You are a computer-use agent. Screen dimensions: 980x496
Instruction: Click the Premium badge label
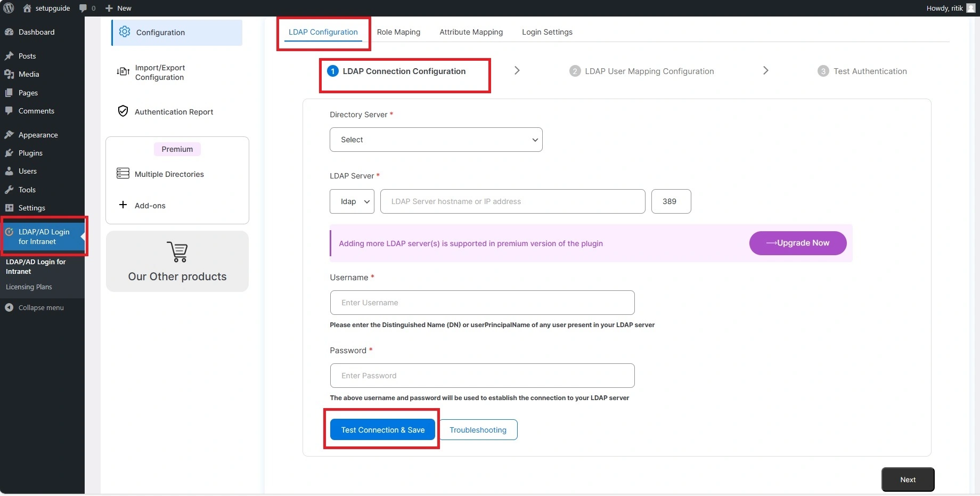point(177,149)
